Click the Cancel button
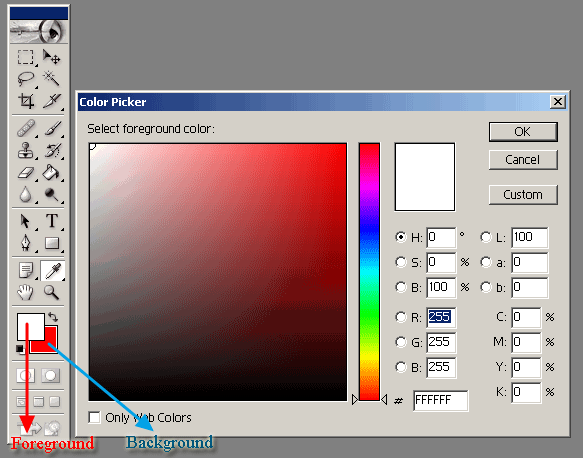 click(523, 160)
